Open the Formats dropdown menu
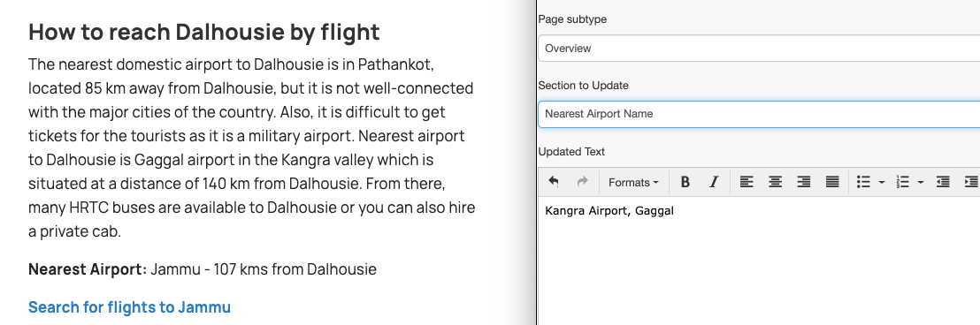 (633, 182)
